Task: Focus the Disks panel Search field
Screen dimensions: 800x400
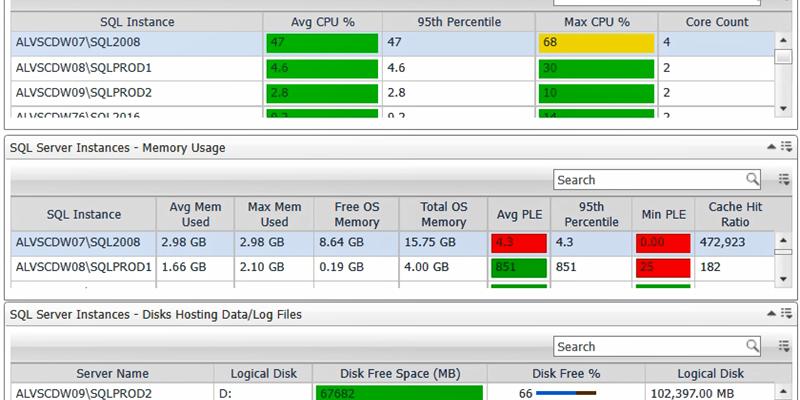Action: 657,346
